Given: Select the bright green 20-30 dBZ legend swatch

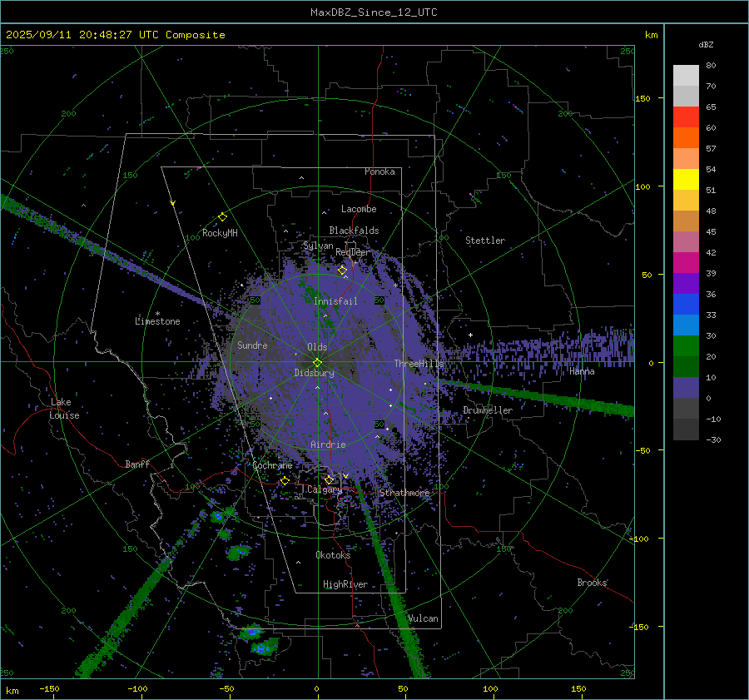Looking at the screenshot, I should click(x=686, y=346).
